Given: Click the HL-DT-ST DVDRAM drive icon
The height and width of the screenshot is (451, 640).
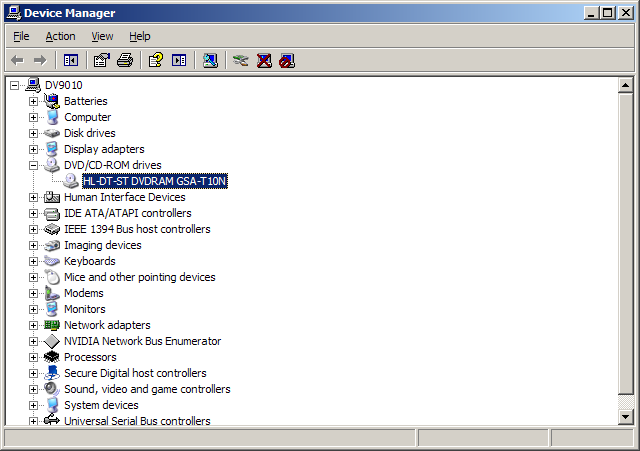Looking at the screenshot, I should coord(71,181).
